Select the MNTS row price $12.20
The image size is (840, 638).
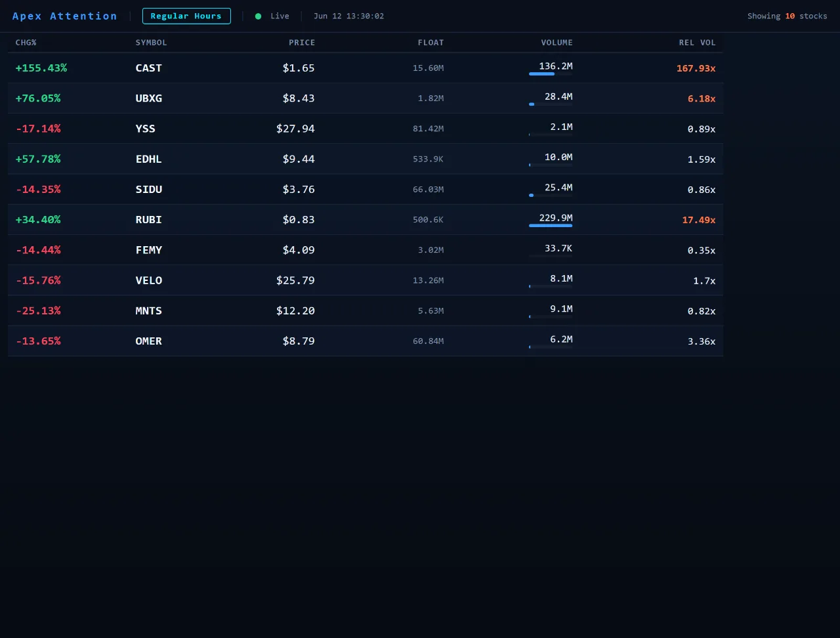point(295,311)
